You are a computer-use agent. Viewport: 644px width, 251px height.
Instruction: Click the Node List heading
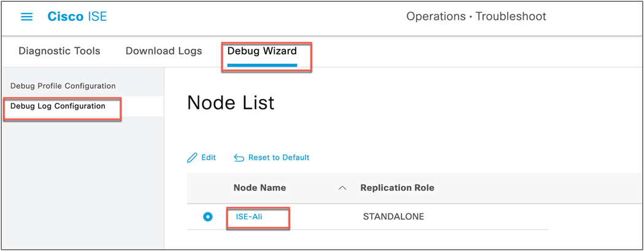[x=231, y=102]
